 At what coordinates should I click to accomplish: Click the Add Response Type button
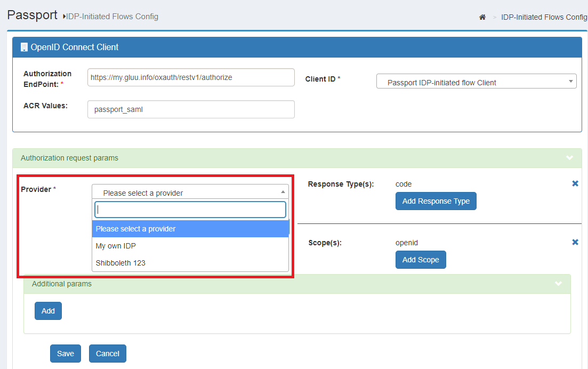436,201
